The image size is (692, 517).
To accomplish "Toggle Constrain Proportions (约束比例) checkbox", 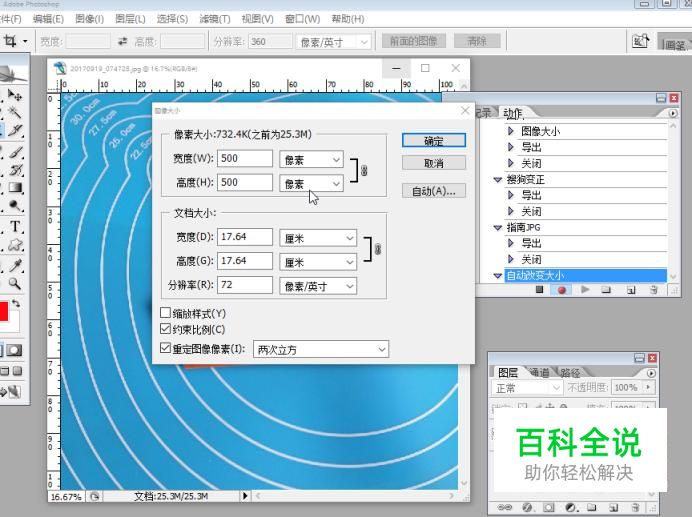I will (x=165, y=328).
